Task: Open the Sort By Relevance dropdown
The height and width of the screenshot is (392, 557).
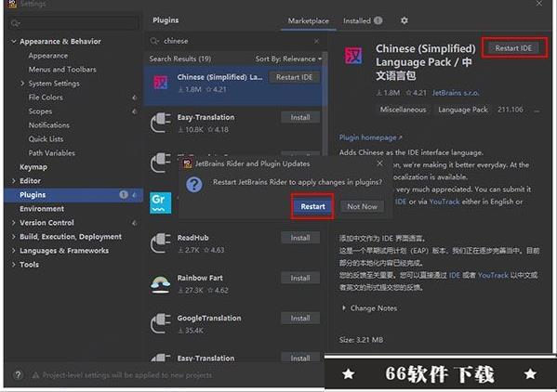Action: coord(288,59)
